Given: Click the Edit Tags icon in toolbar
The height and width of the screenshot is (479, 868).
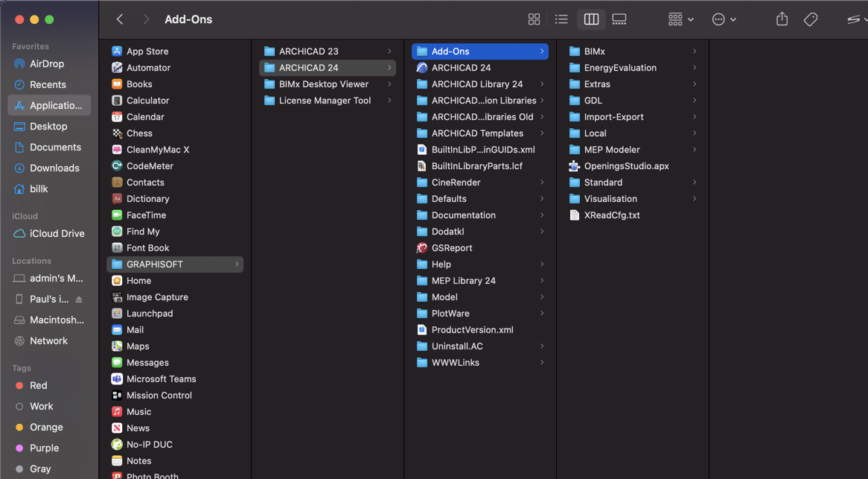Looking at the screenshot, I should pos(811,19).
